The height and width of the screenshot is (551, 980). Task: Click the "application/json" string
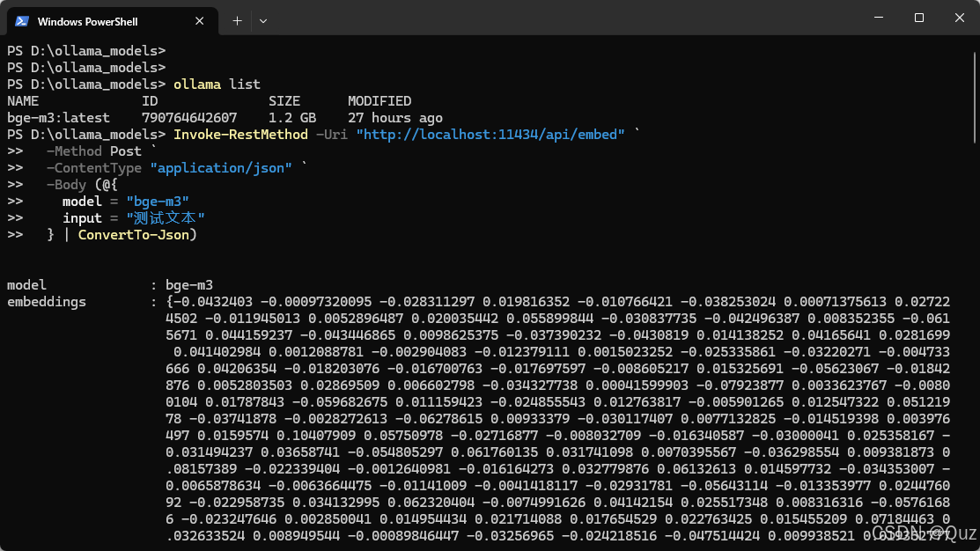[221, 168]
